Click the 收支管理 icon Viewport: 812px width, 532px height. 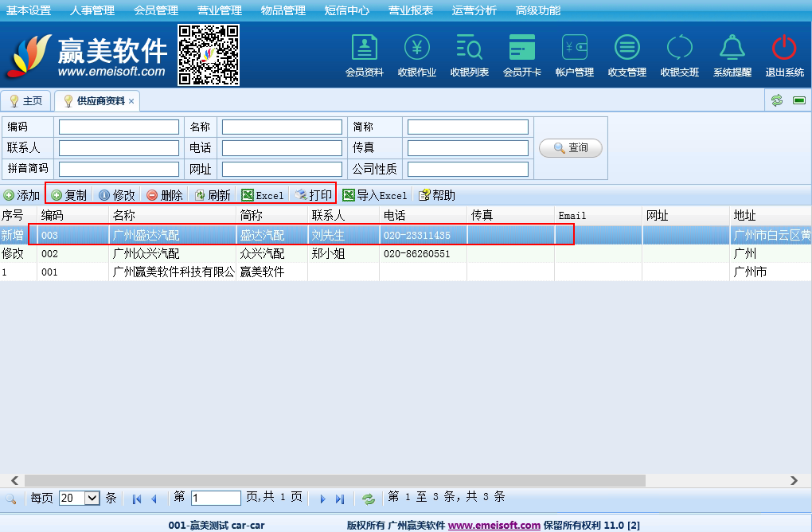(627, 49)
